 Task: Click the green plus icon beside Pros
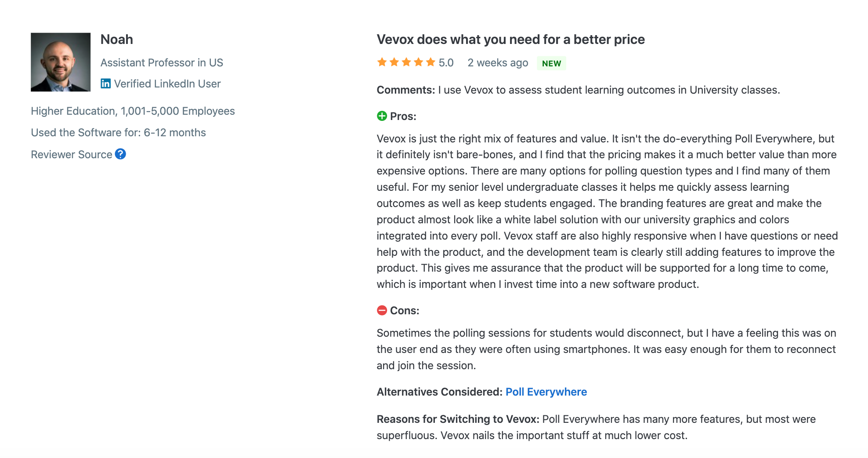coord(382,116)
